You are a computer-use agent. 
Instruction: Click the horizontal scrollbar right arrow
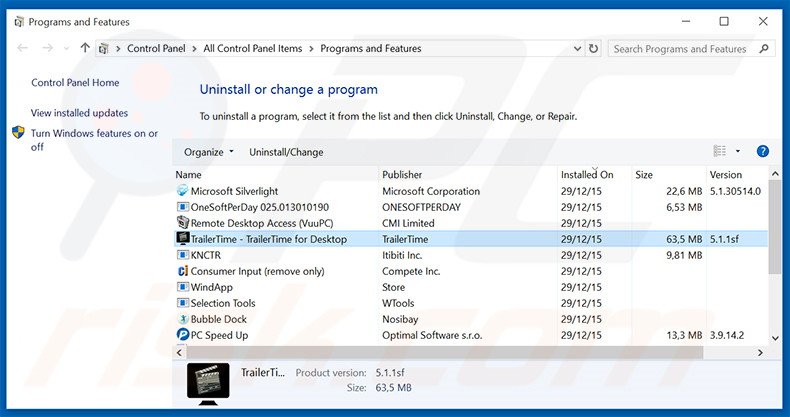click(x=760, y=353)
